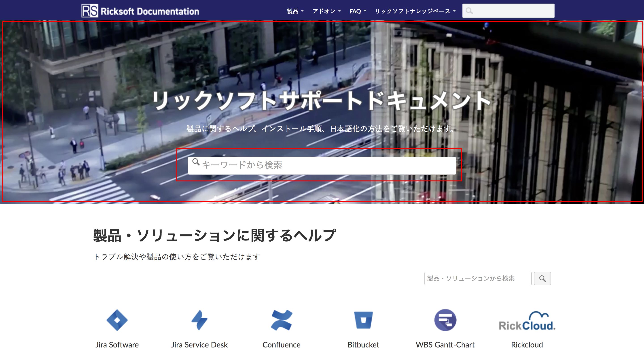Open the RickCloud logo
This screenshot has height=360, width=644.
(x=527, y=321)
